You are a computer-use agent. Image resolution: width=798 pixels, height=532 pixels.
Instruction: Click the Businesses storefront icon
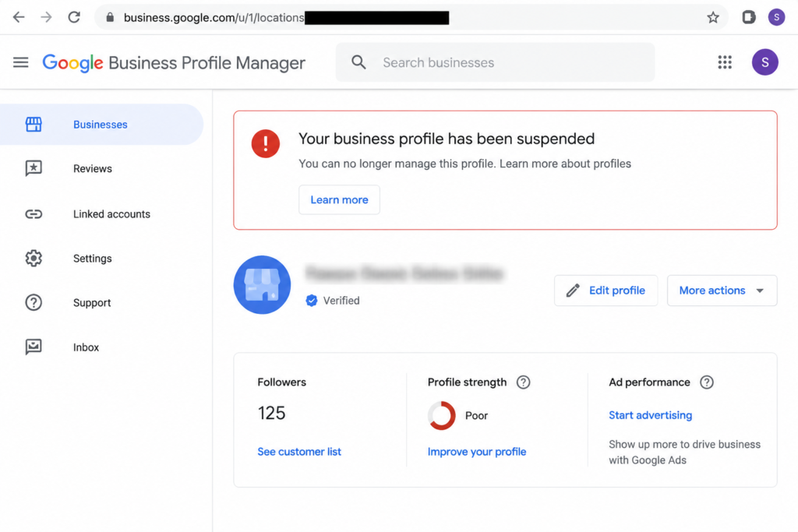pyautogui.click(x=34, y=125)
